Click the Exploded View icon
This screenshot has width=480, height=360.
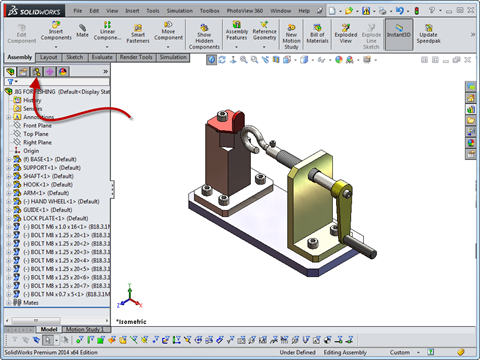pyautogui.click(x=346, y=33)
